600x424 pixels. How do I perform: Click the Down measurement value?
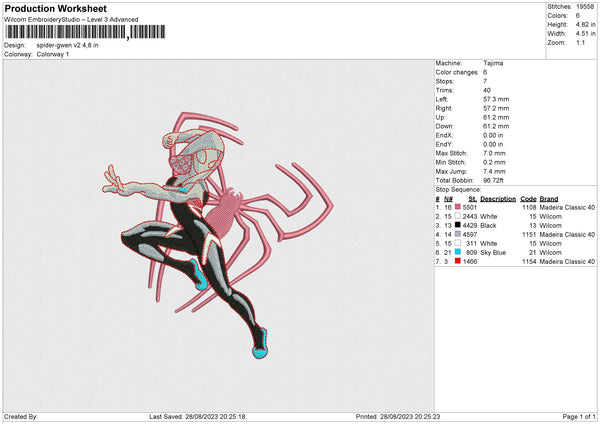(496, 126)
